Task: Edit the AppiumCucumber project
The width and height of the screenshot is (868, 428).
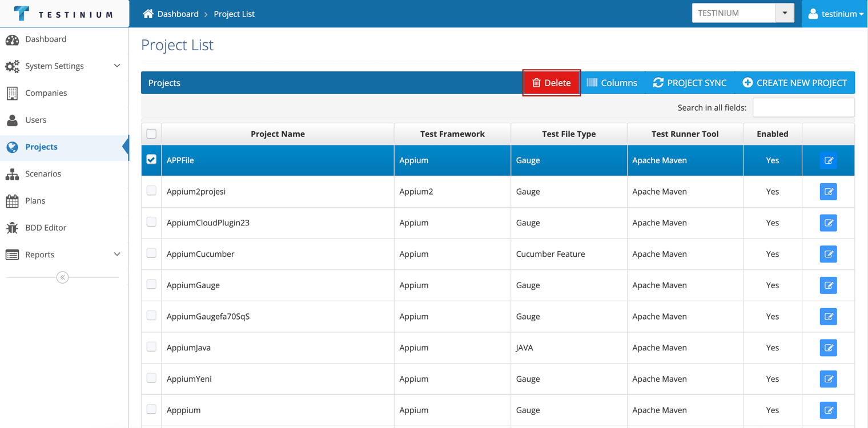Action: pos(829,254)
